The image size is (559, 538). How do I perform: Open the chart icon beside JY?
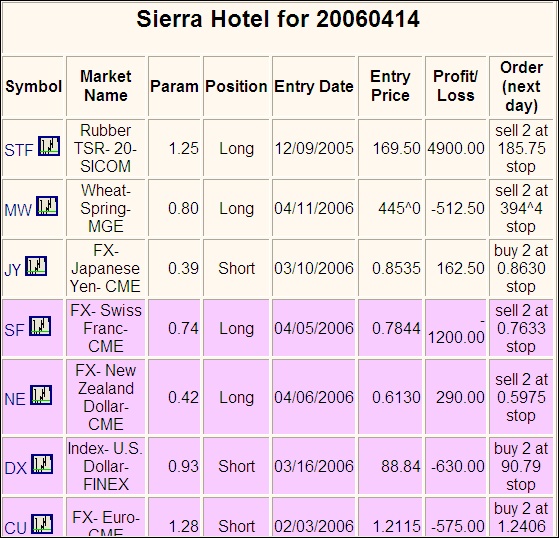[36, 266]
